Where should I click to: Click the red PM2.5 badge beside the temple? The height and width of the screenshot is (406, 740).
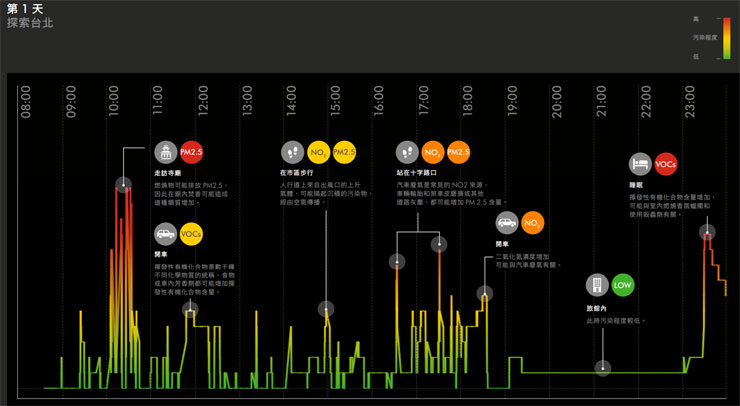[x=191, y=152]
